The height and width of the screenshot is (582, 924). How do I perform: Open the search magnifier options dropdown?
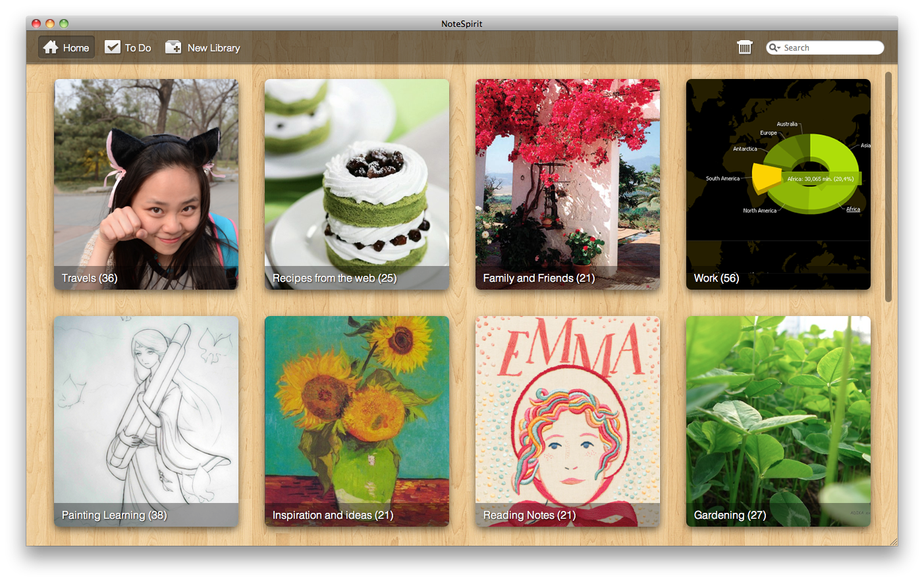(x=775, y=47)
